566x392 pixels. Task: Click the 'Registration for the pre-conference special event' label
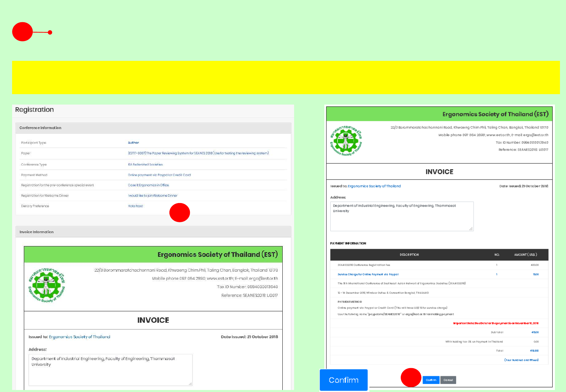(57, 185)
